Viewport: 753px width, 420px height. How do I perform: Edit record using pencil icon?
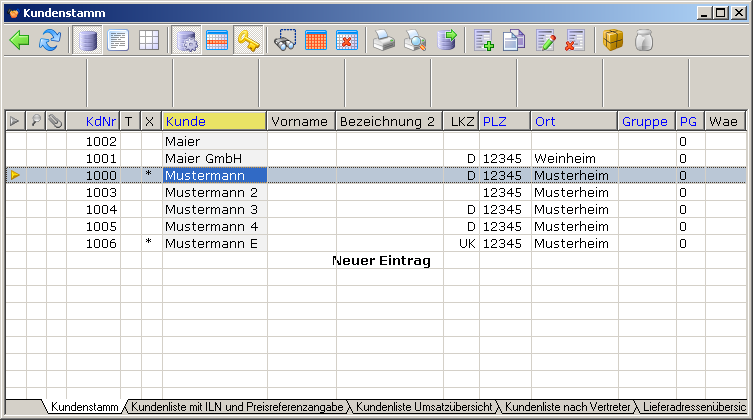pyautogui.click(x=545, y=41)
